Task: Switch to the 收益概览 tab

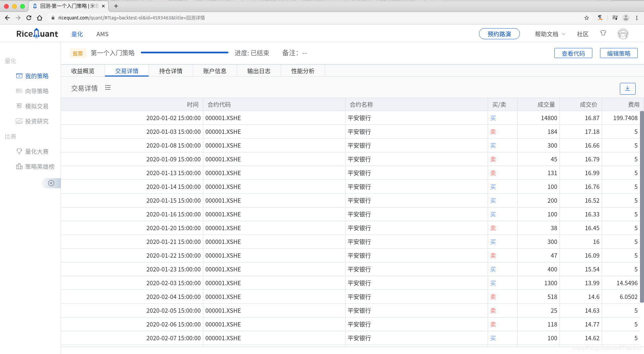Action: click(83, 71)
